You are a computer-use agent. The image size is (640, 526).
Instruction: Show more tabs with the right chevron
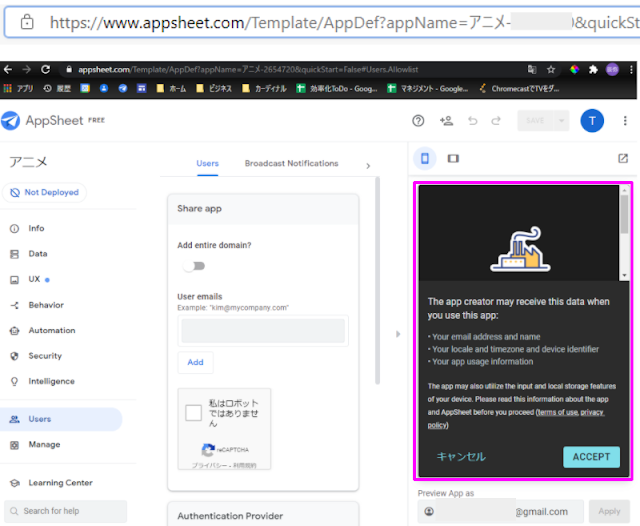click(x=368, y=166)
